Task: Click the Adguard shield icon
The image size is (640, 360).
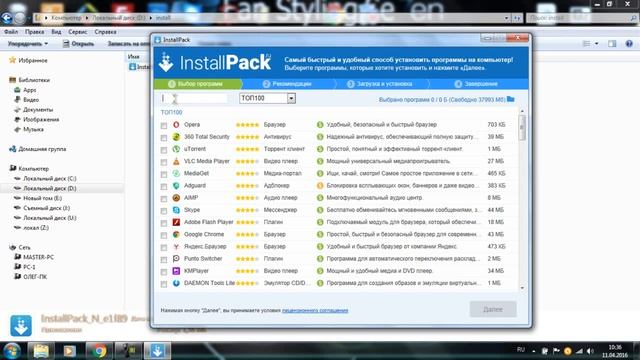Action: pos(176,186)
